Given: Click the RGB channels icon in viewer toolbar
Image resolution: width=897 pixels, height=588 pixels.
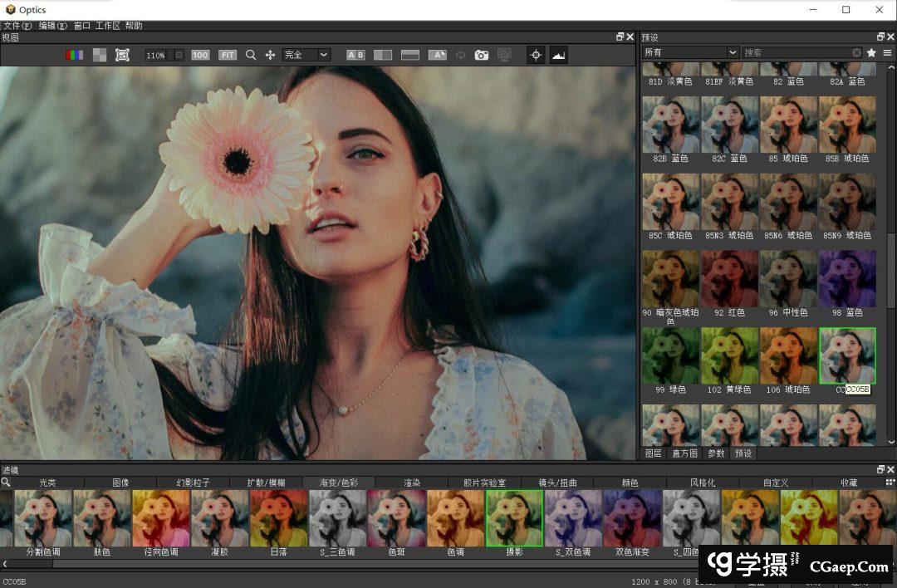Looking at the screenshot, I should [75, 55].
